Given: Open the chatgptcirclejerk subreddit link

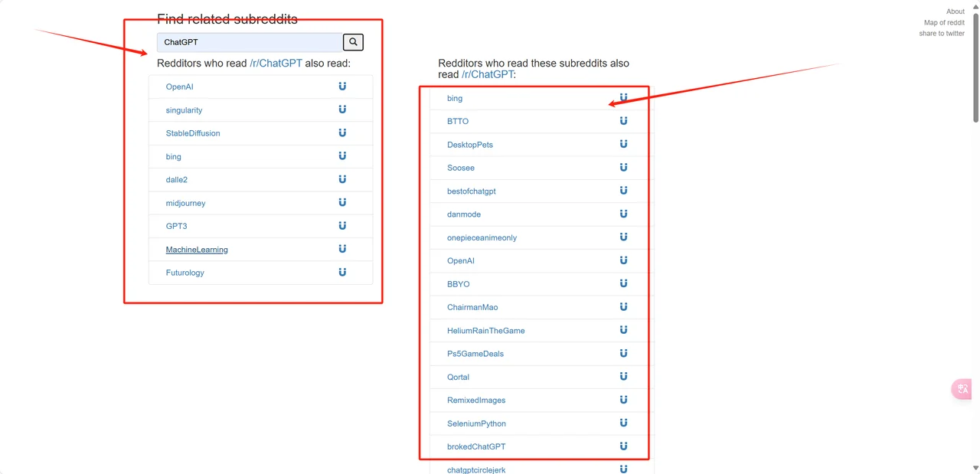Looking at the screenshot, I should click(x=476, y=469).
